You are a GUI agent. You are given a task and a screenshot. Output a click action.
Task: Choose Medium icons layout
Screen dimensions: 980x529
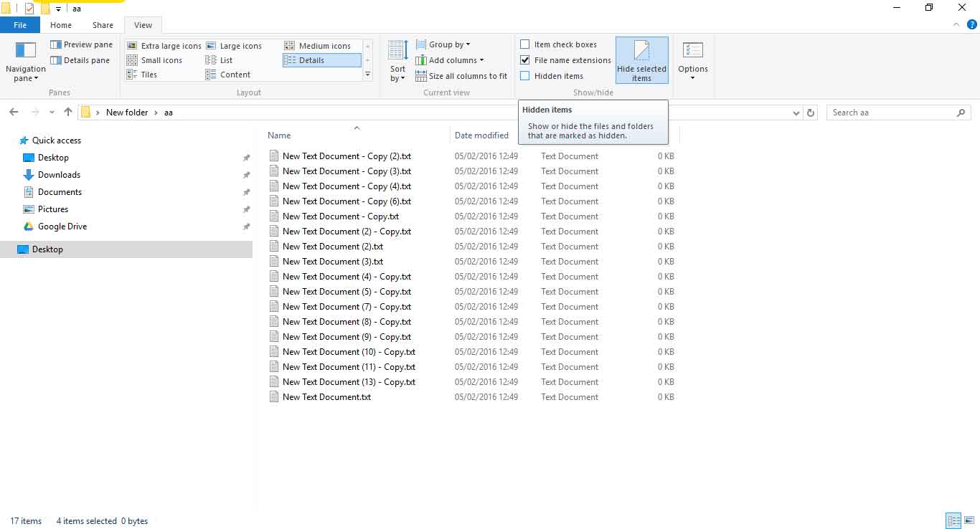pos(318,46)
